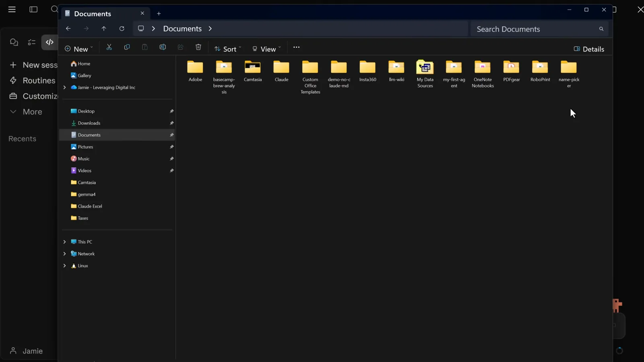Select the Claude folder
The width and height of the screenshot is (644, 362).
[281, 71]
